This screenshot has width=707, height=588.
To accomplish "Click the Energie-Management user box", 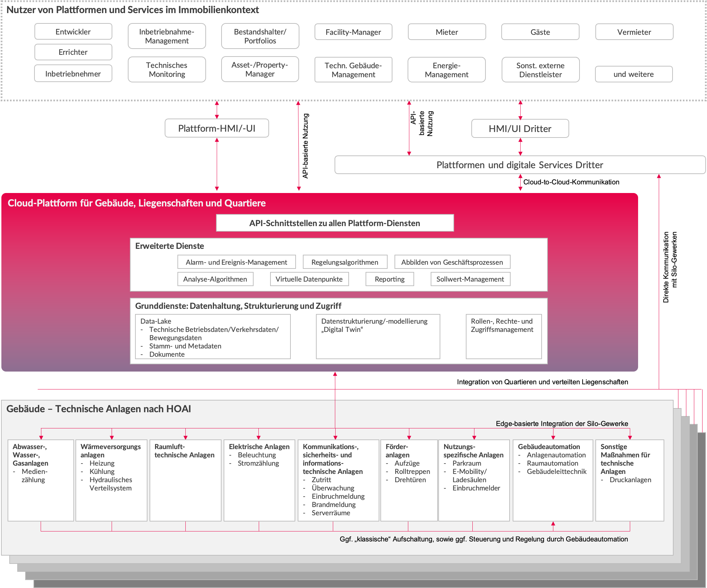I will 447,70.
